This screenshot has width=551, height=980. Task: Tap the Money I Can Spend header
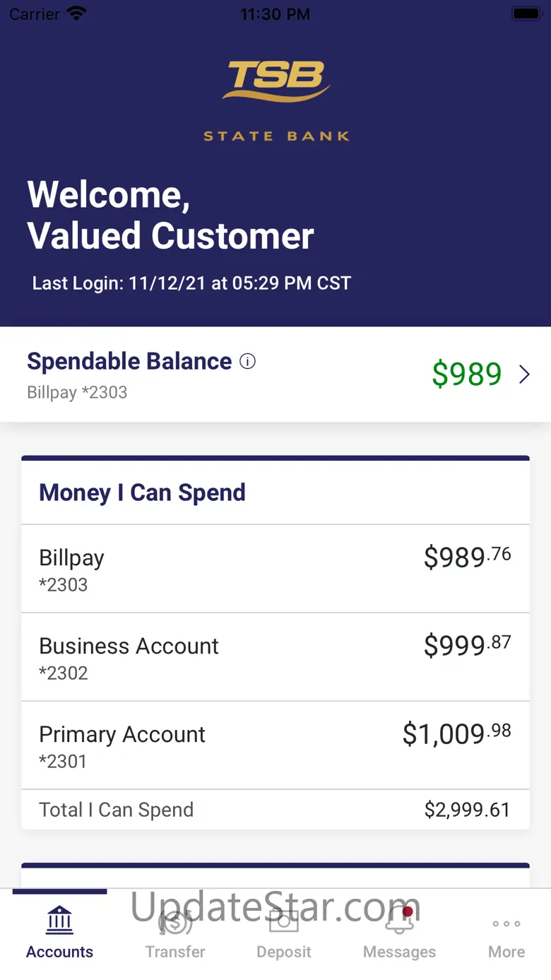(x=142, y=492)
